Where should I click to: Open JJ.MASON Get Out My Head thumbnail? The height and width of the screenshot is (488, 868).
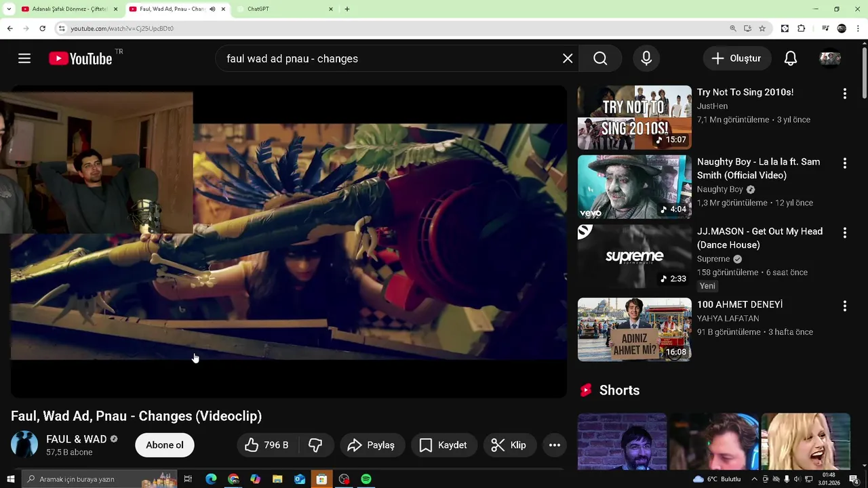[635, 256]
